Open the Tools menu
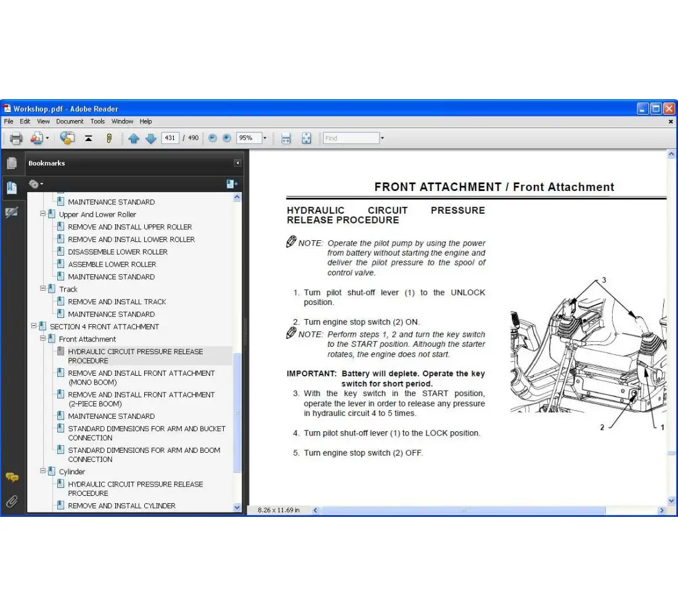The height and width of the screenshot is (616, 678). pyautogui.click(x=97, y=121)
